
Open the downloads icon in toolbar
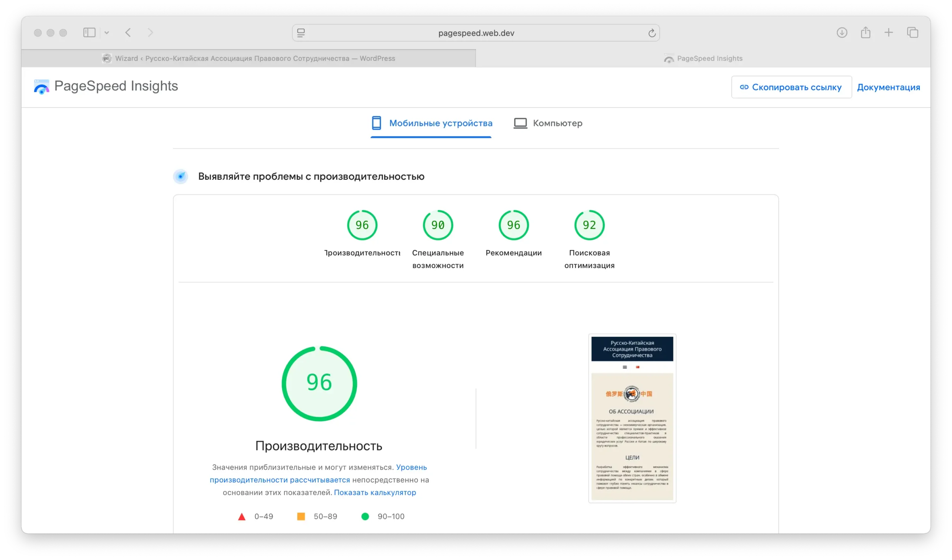[x=842, y=33]
